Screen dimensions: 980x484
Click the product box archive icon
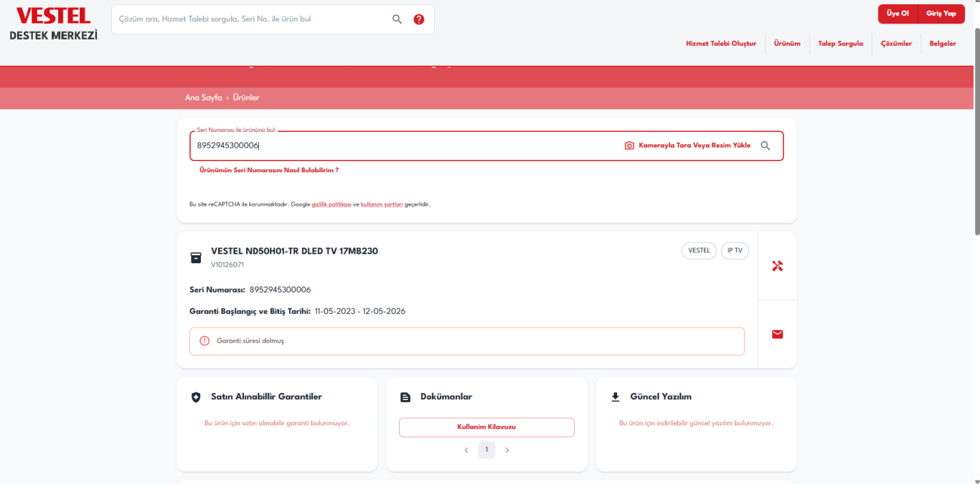[196, 257]
